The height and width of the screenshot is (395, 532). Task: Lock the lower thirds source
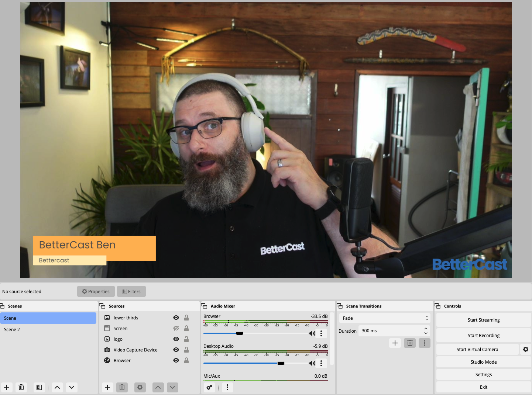coord(186,318)
